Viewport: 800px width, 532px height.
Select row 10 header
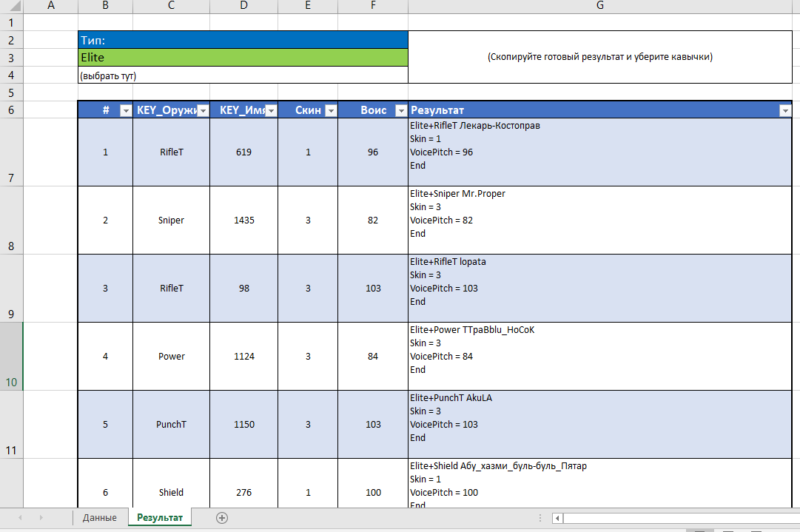click(11, 357)
